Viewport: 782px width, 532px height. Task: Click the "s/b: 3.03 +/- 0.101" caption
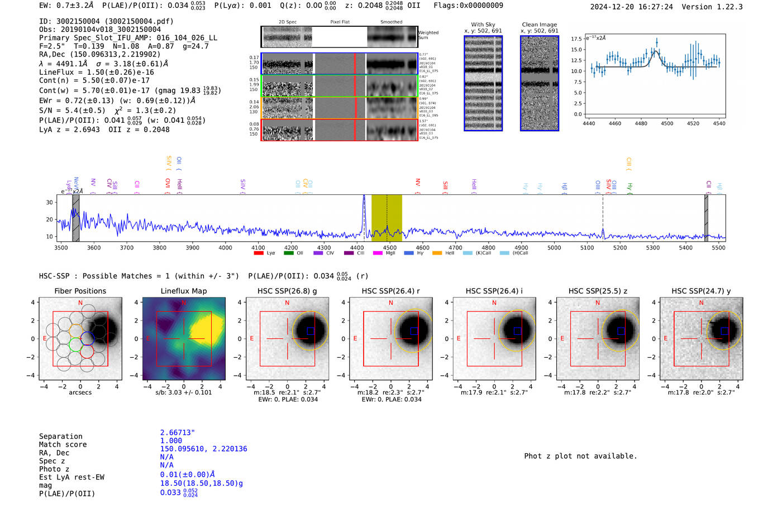[x=184, y=392]
